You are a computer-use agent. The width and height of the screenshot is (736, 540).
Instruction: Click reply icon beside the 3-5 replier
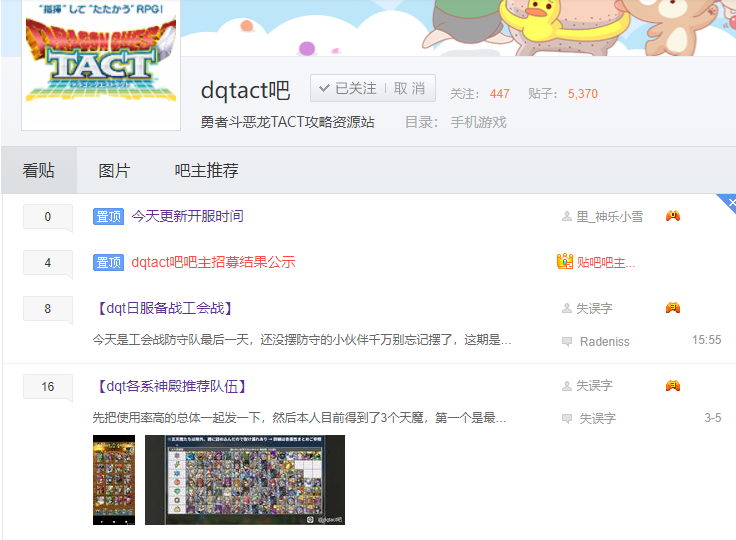pyautogui.click(x=567, y=419)
